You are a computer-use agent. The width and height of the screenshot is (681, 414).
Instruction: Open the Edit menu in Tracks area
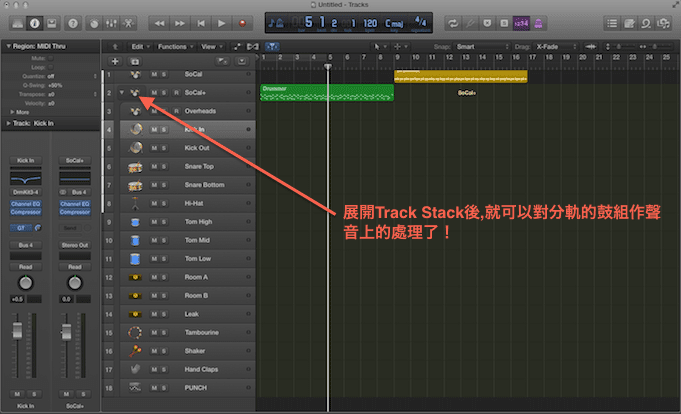[x=140, y=46]
